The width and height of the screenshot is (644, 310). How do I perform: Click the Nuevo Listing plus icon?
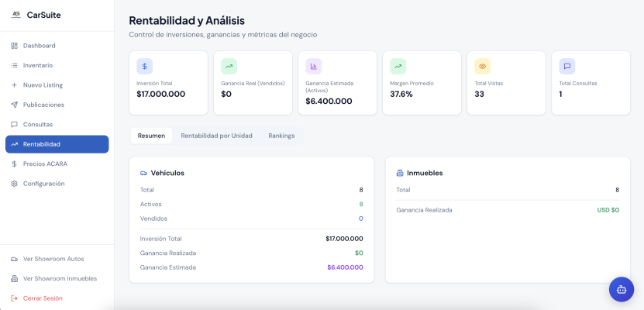pyautogui.click(x=14, y=85)
